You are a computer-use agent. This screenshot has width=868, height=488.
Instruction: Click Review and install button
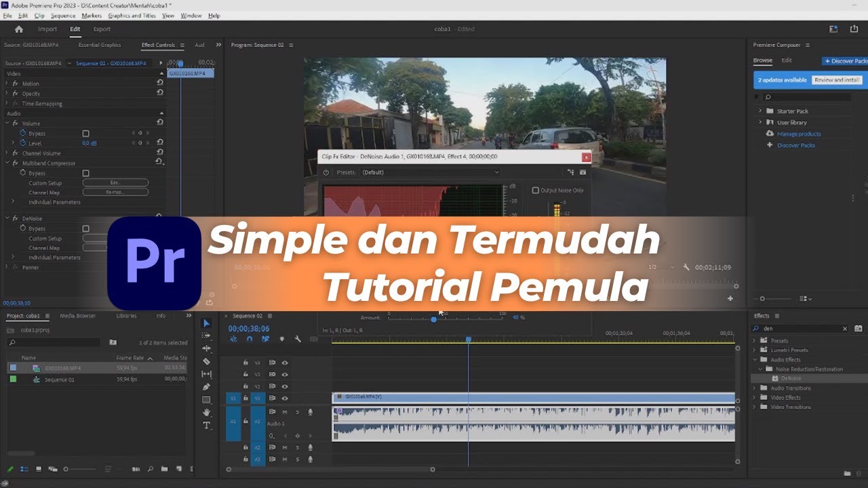point(837,80)
